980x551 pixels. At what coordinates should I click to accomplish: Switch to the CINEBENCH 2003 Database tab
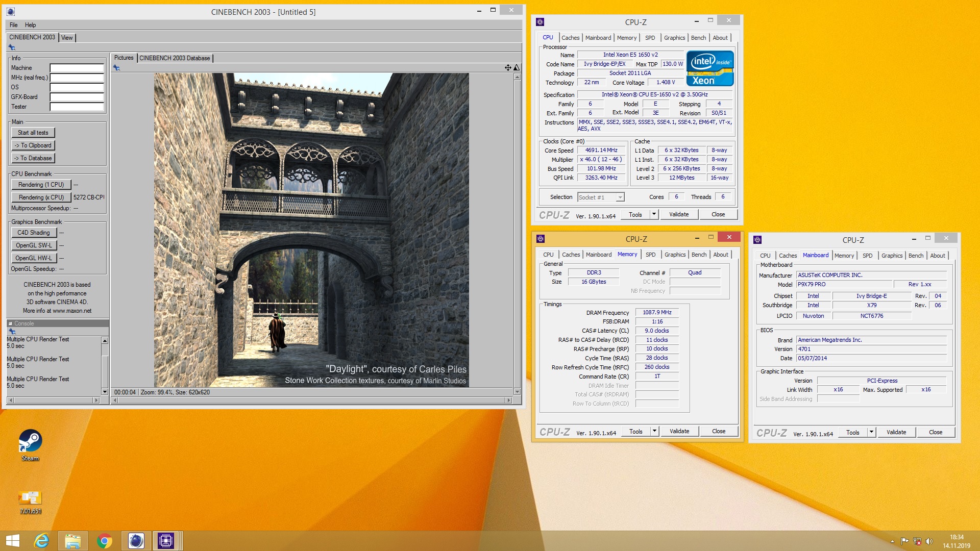(175, 58)
